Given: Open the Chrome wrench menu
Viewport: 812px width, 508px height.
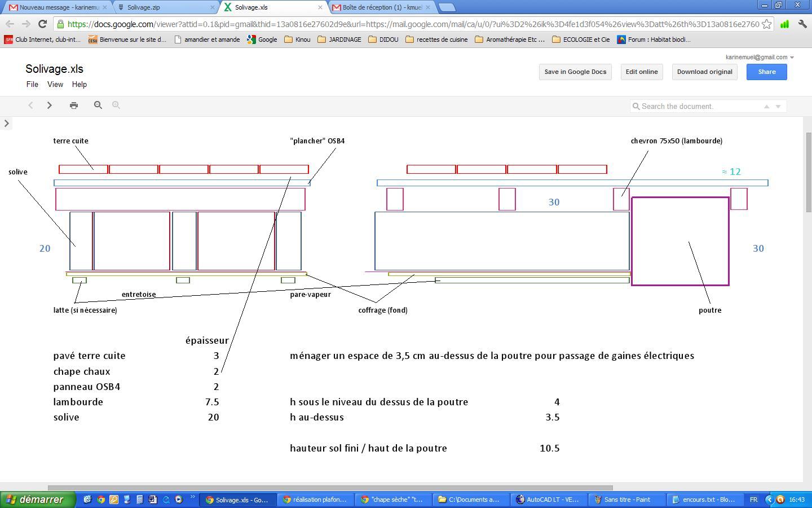Looking at the screenshot, I should (x=802, y=24).
